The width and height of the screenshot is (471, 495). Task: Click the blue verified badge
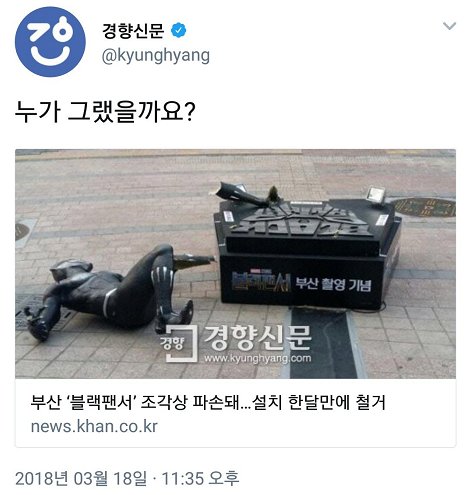click(x=179, y=30)
